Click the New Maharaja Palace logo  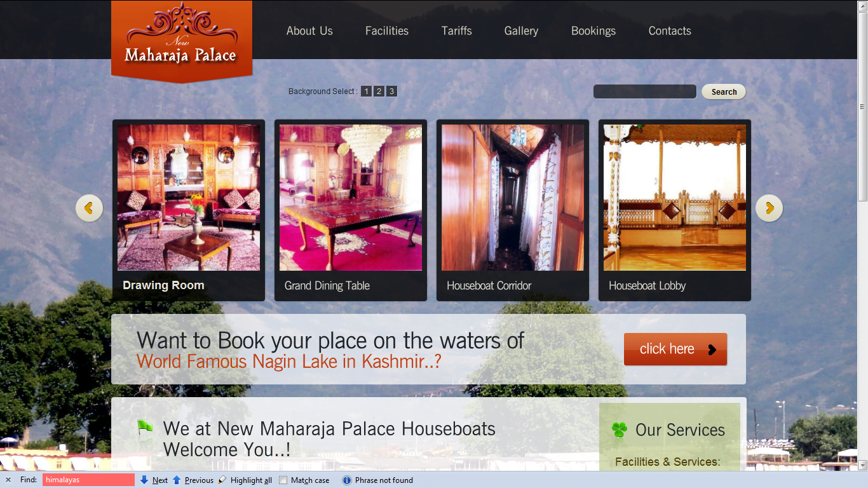pos(182,41)
